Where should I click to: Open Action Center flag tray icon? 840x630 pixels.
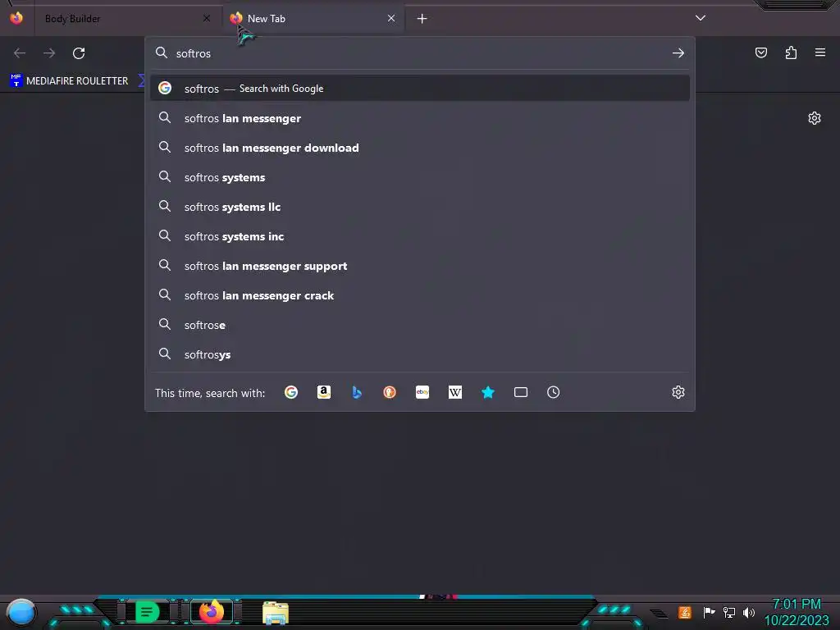[x=709, y=612]
